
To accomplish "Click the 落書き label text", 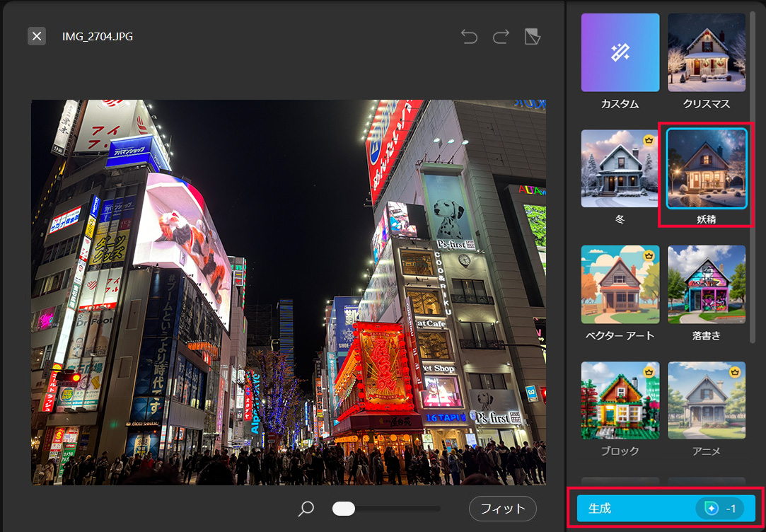I will [707, 335].
